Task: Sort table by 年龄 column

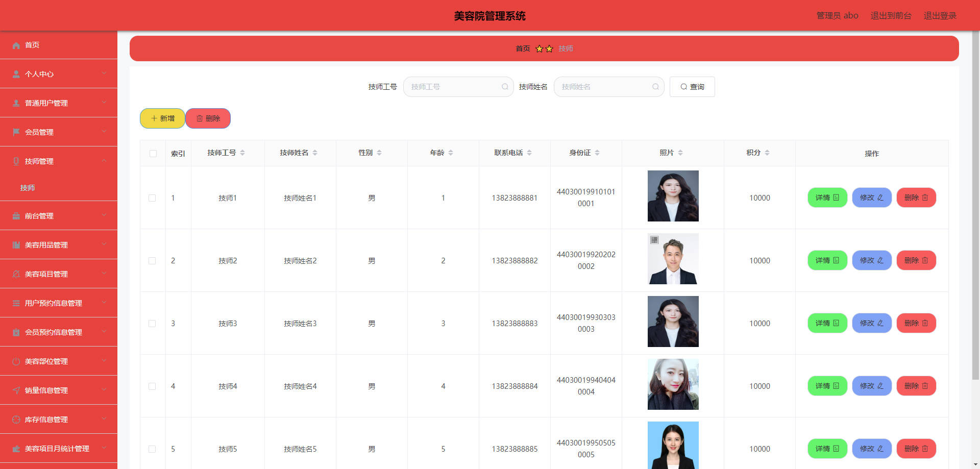Action: (451, 153)
